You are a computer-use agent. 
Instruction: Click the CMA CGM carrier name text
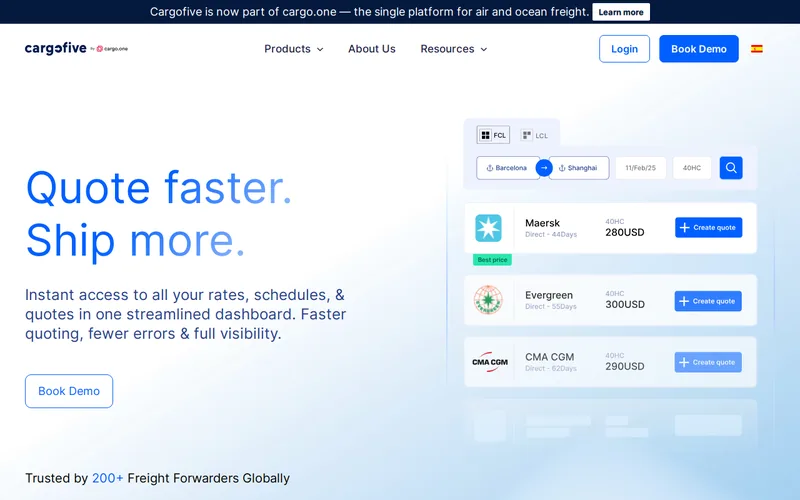(549, 357)
